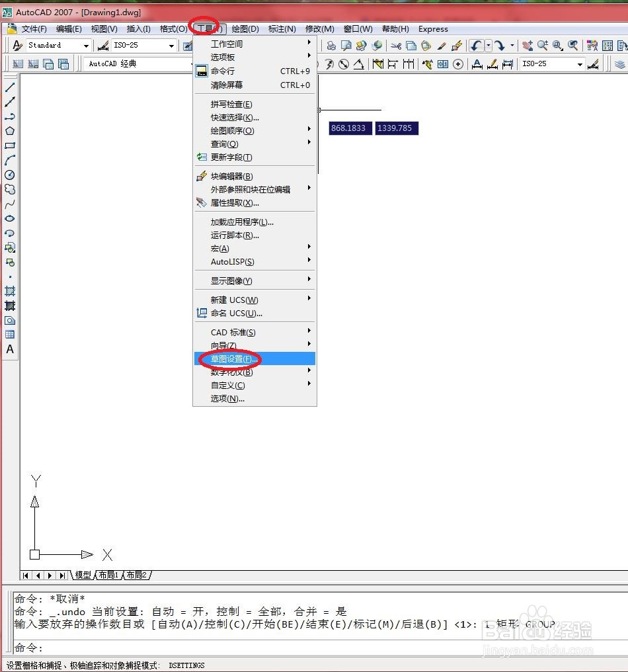Click the Copy clipboard icon
Screen dimensions: 628x672
click(x=411, y=46)
